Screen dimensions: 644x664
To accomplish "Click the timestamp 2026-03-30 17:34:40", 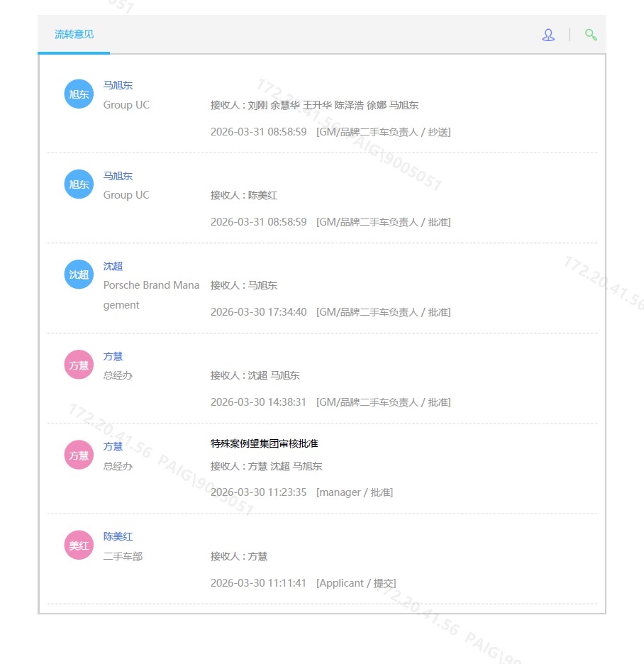I will click(258, 312).
